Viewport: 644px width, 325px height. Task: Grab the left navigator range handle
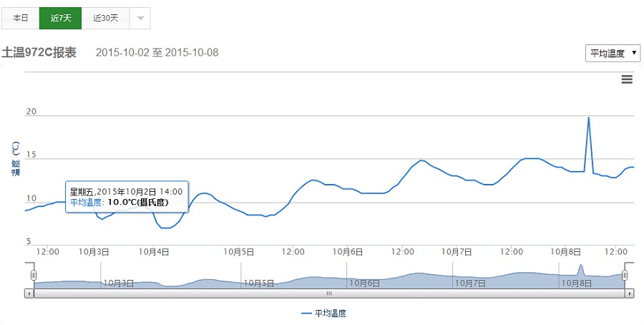pyautogui.click(x=33, y=276)
